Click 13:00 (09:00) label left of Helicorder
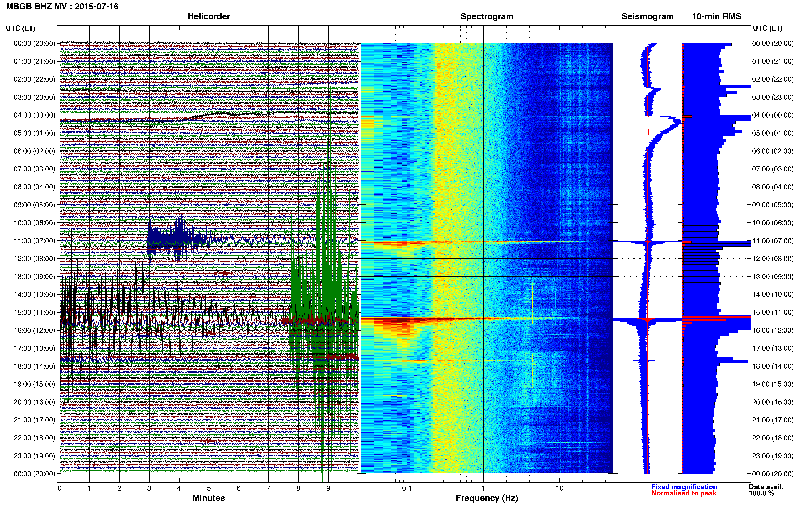This screenshot has width=812, height=508. point(34,277)
